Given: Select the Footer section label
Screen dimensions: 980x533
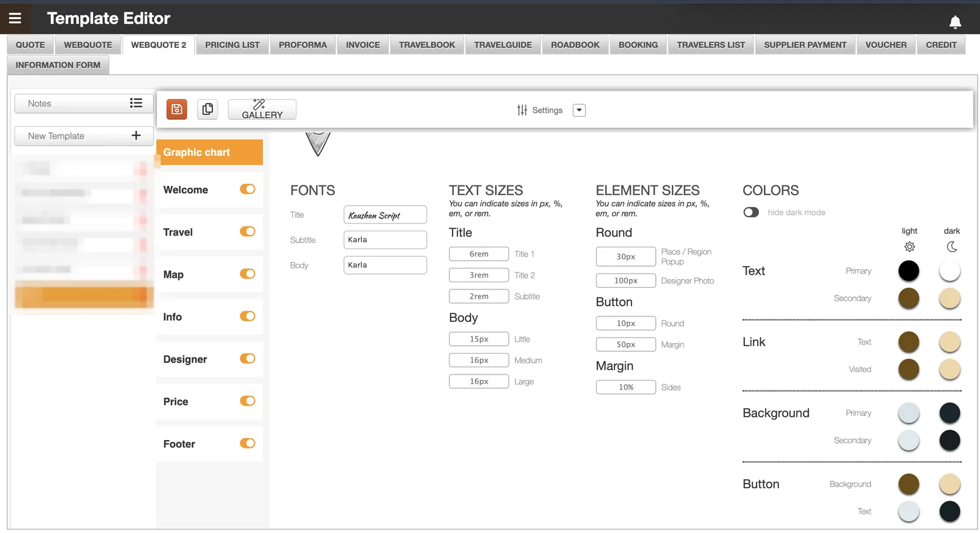Looking at the screenshot, I should pyautogui.click(x=179, y=444).
